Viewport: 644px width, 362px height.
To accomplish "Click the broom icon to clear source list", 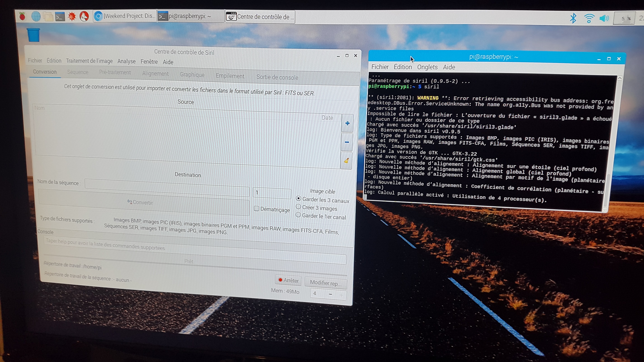I will pyautogui.click(x=346, y=161).
